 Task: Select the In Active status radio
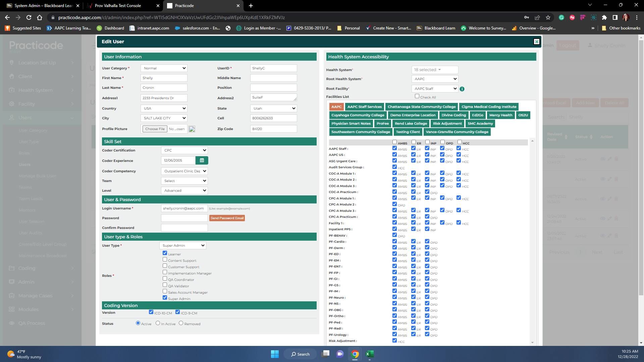pos(158,323)
